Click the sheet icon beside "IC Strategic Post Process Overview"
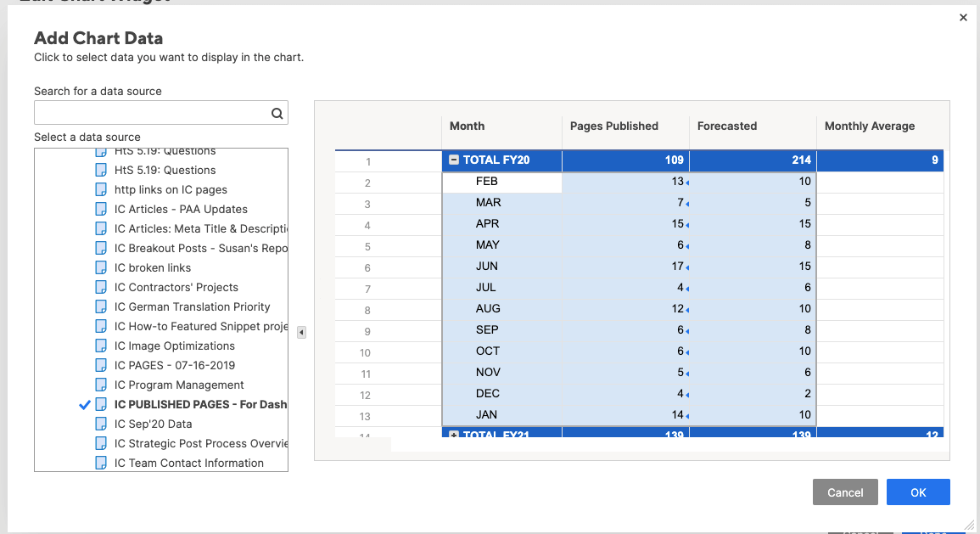 (x=101, y=443)
